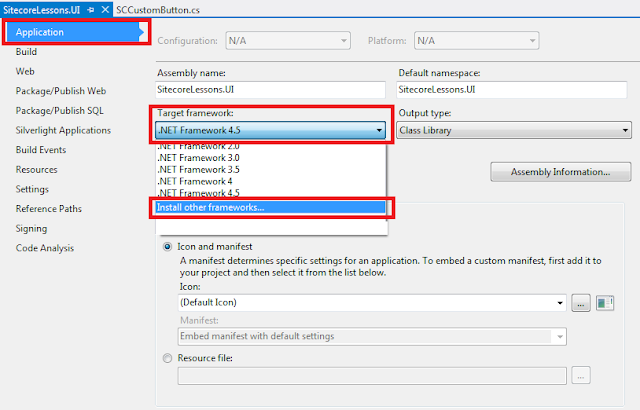Click the Assembly name text field
Image resolution: width=640 pixels, height=410 pixels.
tap(270, 90)
